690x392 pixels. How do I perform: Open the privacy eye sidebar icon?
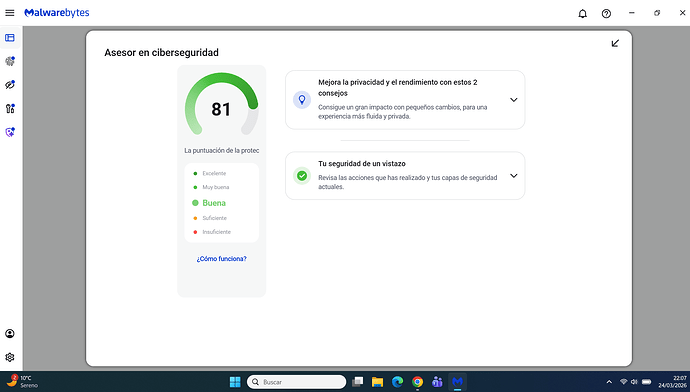[x=10, y=84]
